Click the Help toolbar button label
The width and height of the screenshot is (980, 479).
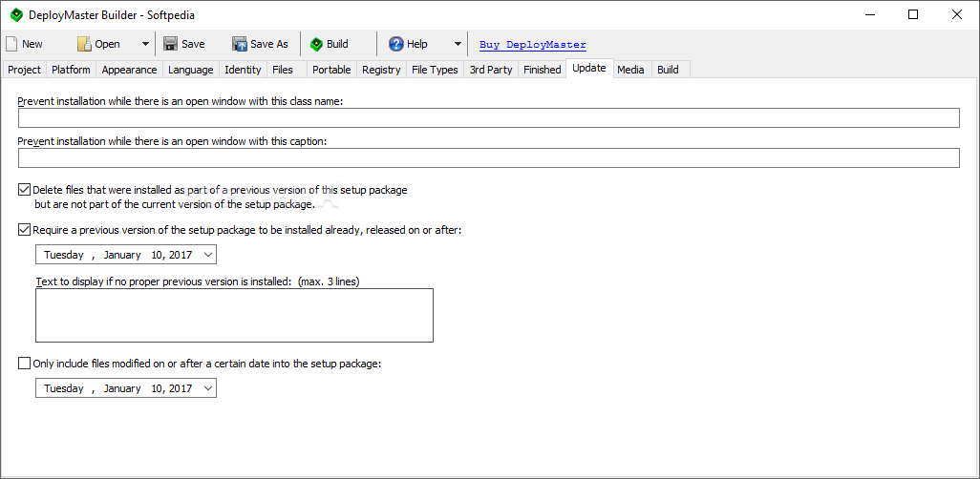tap(416, 44)
